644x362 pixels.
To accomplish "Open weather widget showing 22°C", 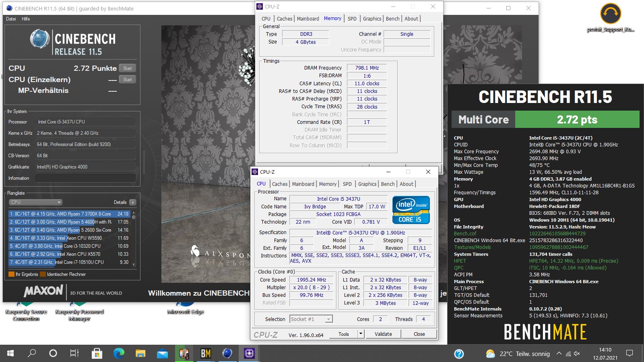I will [x=518, y=354].
